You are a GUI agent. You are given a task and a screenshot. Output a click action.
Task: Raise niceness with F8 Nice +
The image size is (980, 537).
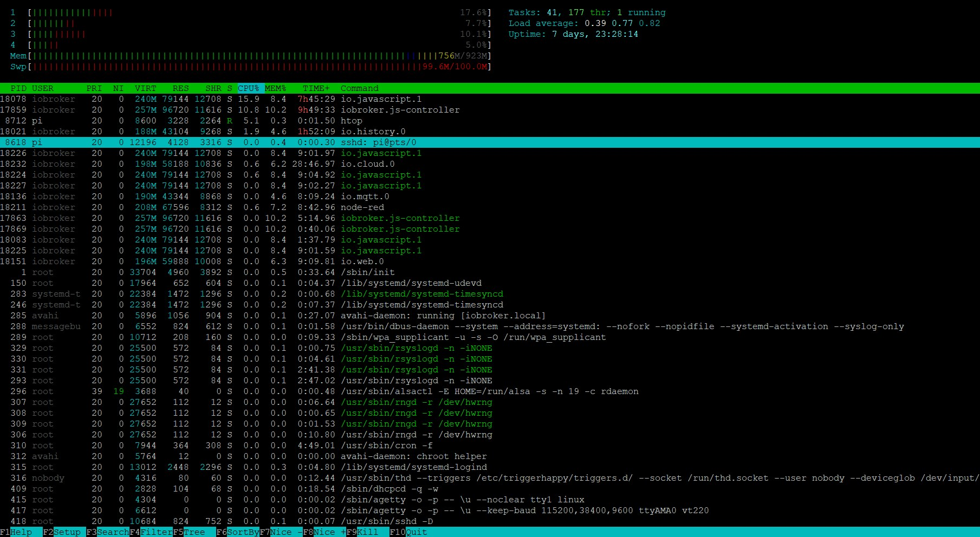click(324, 532)
